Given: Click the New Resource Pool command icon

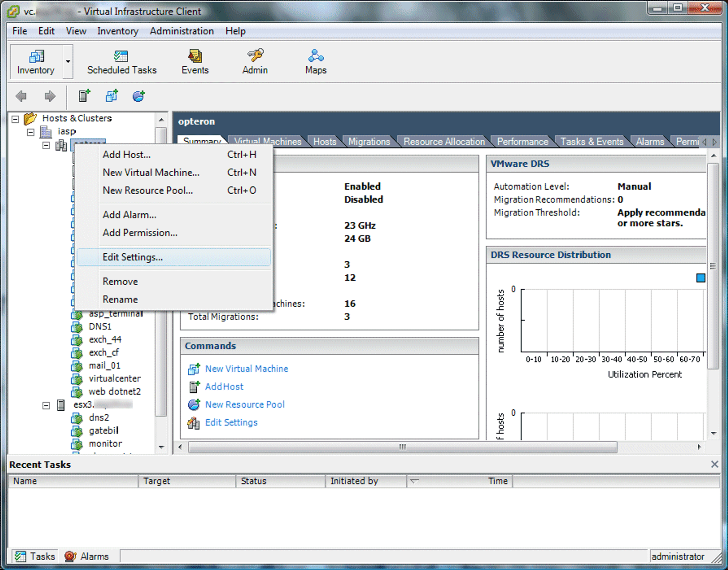Looking at the screenshot, I should pos(194,404).
